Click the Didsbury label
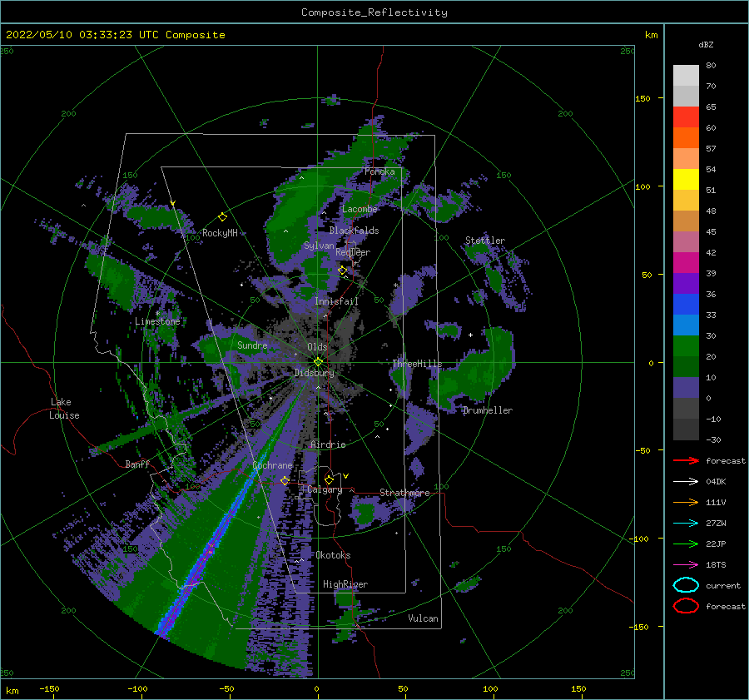The width and height of the screenshot is (749, 700). click(x=314, y=373)
